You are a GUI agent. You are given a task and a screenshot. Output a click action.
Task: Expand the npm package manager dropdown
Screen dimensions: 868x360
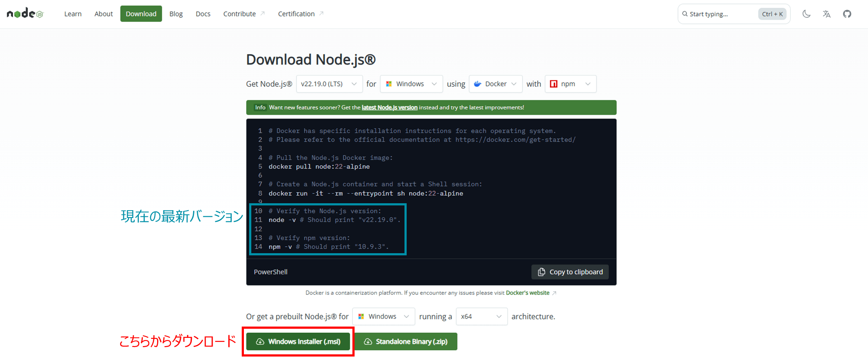click(570, 84)
